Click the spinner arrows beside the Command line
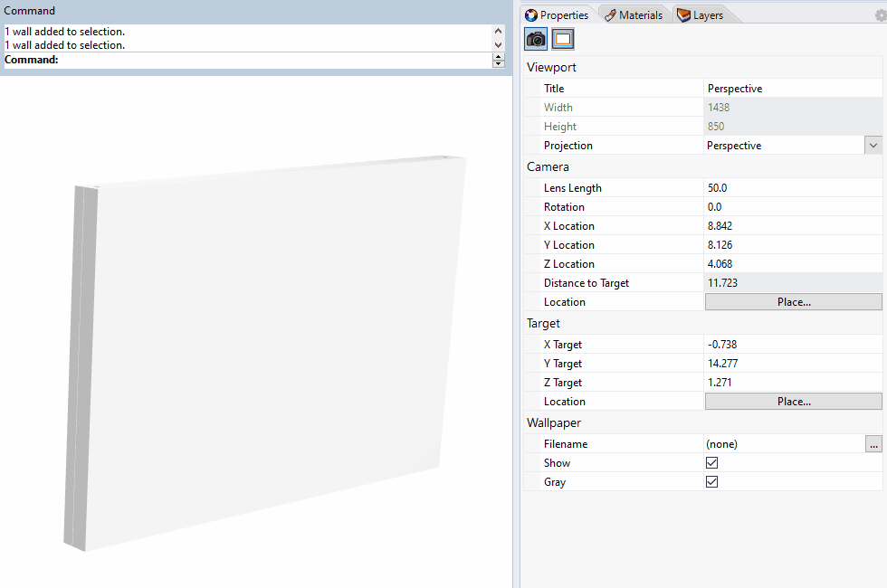Image resolution: width=887 pixels, height=588 pixels. [x=498, y=60]
